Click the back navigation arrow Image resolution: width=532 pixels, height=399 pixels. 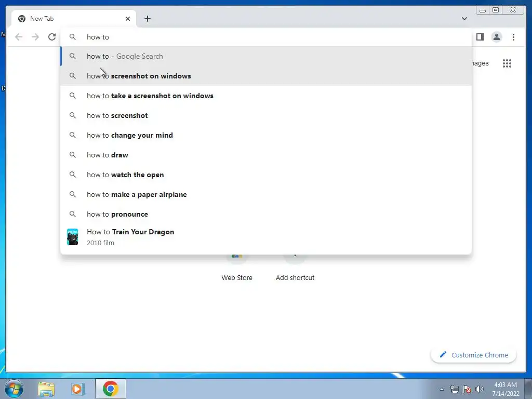point(19,37)
